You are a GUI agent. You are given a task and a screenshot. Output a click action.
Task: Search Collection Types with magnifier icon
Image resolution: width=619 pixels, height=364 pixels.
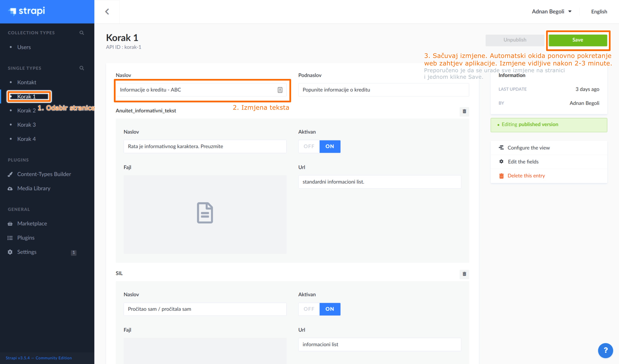tap(82, 33)
